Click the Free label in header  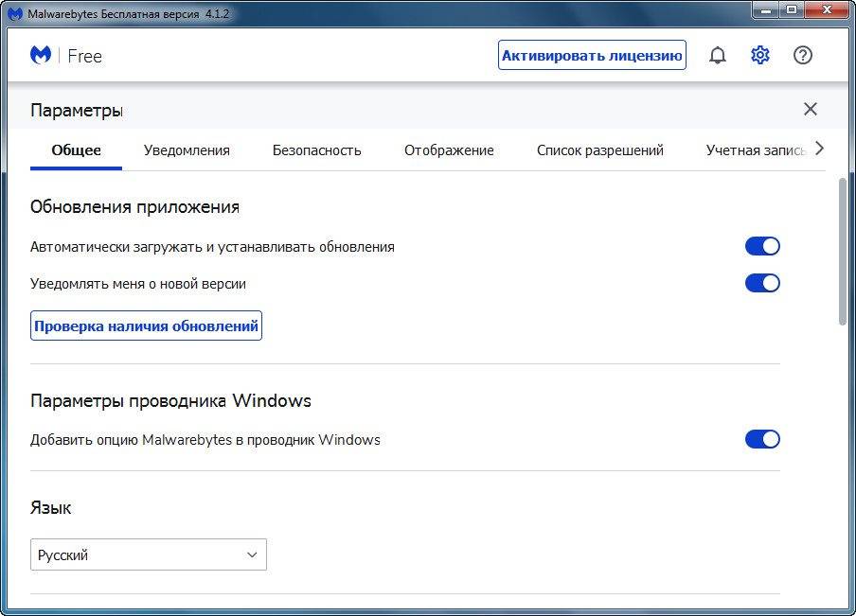pos(84,56)
